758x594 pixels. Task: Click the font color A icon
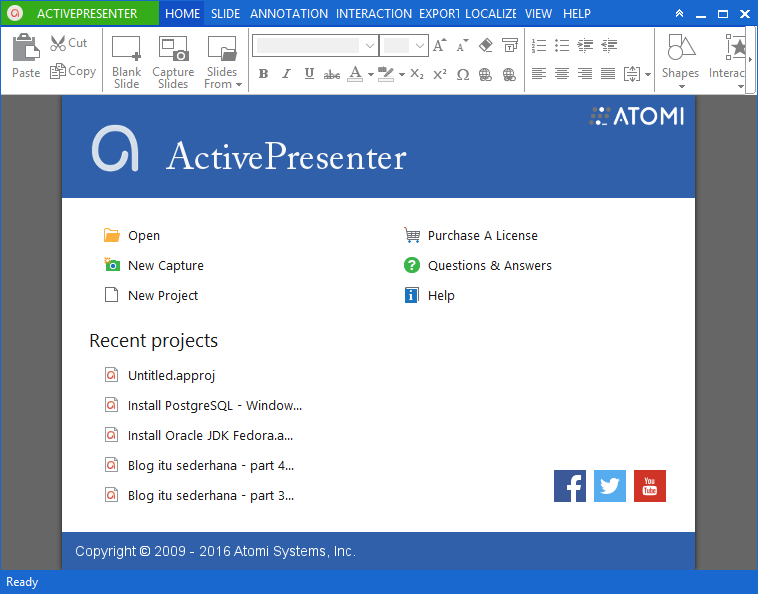[355, 74]
